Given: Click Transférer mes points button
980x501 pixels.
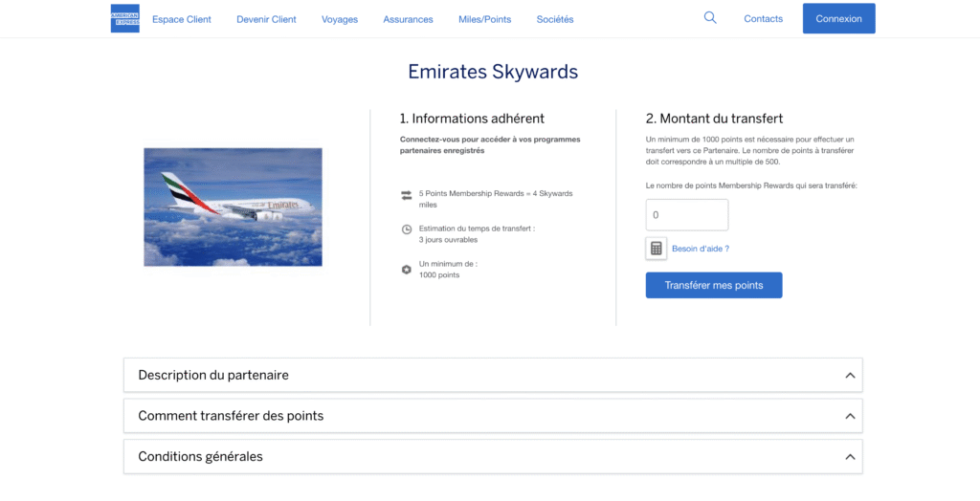Looking at the screenshot, I should 714,286.
